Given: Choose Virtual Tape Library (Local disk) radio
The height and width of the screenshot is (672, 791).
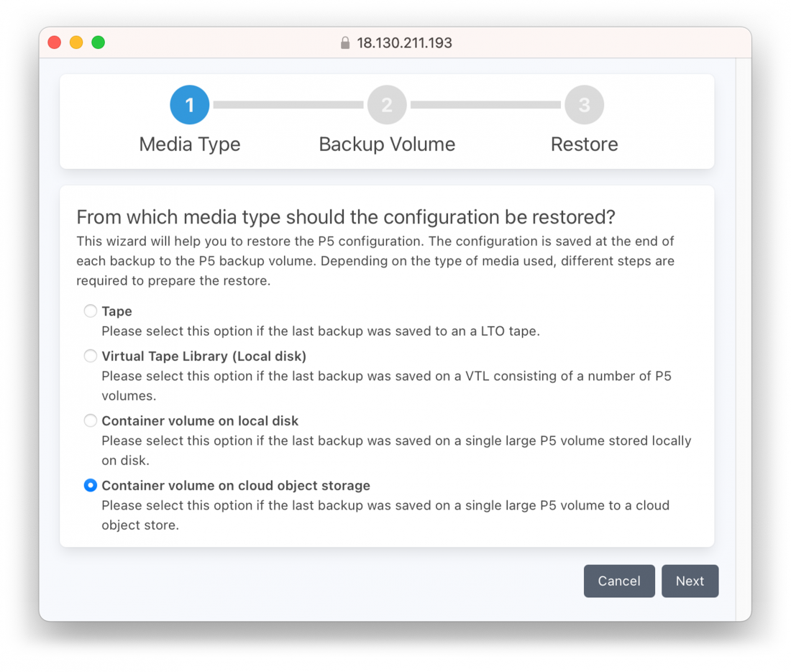Looking at the screenshot, I should 91,356.
